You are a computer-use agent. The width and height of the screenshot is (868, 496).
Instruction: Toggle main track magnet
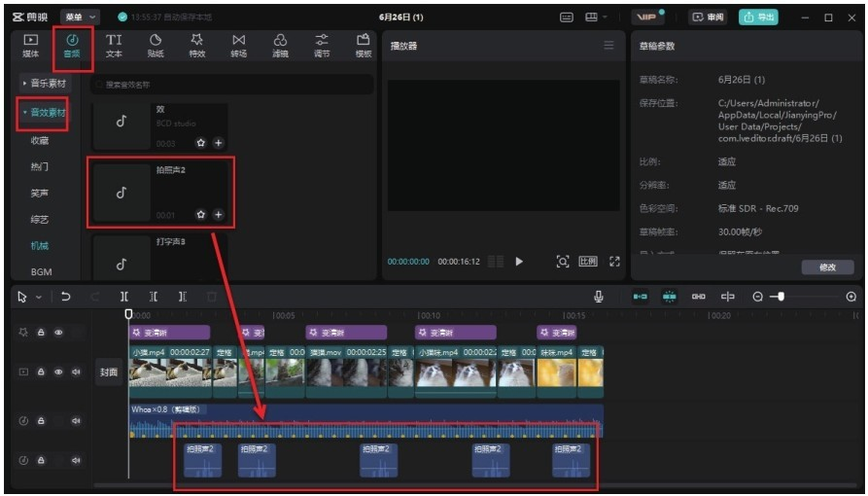pos(640,297)
